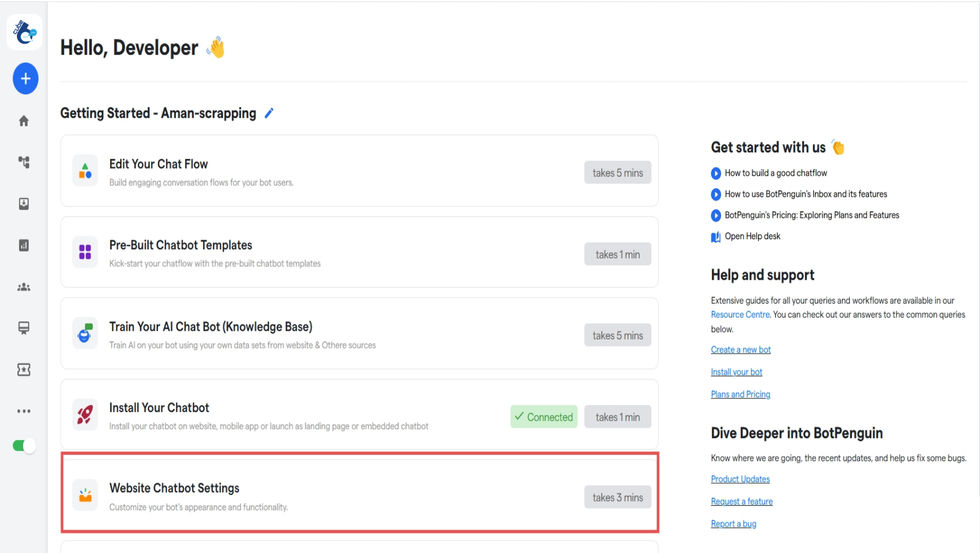Image resolution: width=980 pixels, height=553 pixels.
Task: Click the BotPenguin logo in sidebar
Action: 24,33
